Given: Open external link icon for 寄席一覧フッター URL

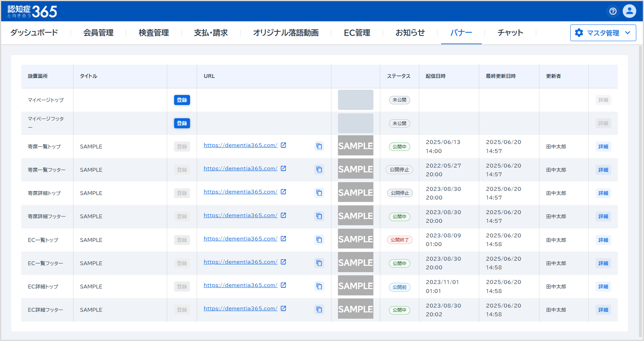Looking at the screenshot, I should (283, 168).
